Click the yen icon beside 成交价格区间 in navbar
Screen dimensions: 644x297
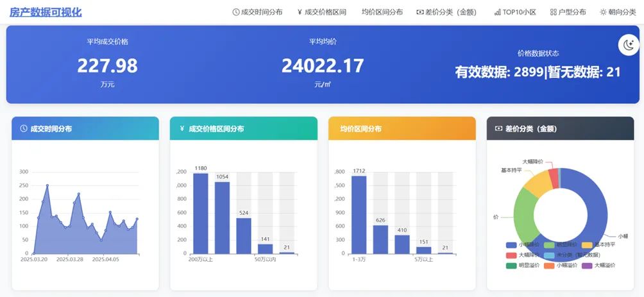click(x=300, y=12)
